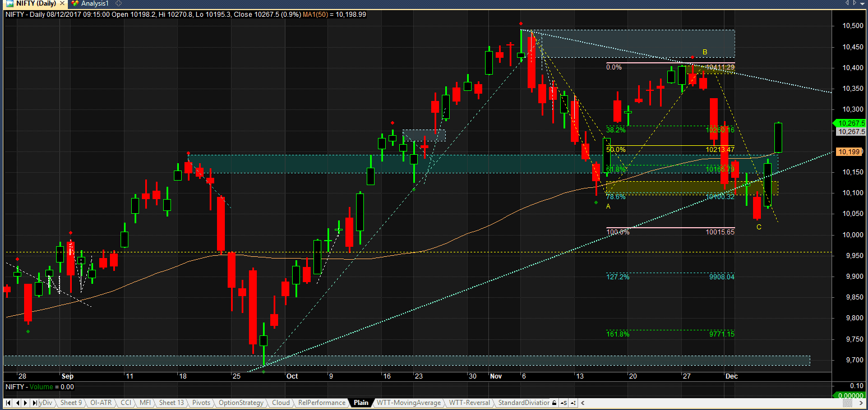Select the WTT-Reversal sheet tab
868x410 pixels.
[469, 403]
